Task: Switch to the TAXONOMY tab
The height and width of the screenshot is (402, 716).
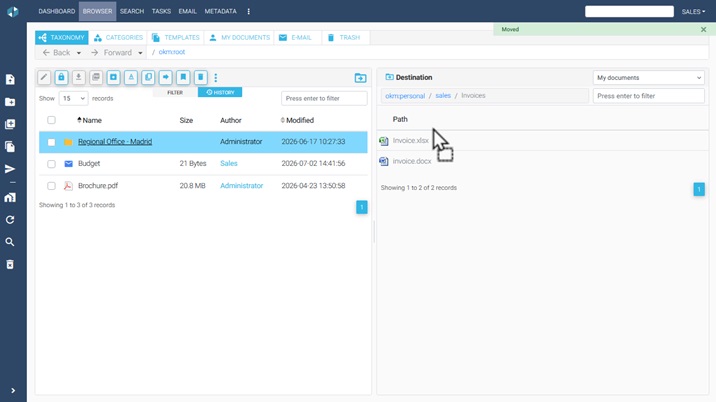Action: [x=62, y=37]
